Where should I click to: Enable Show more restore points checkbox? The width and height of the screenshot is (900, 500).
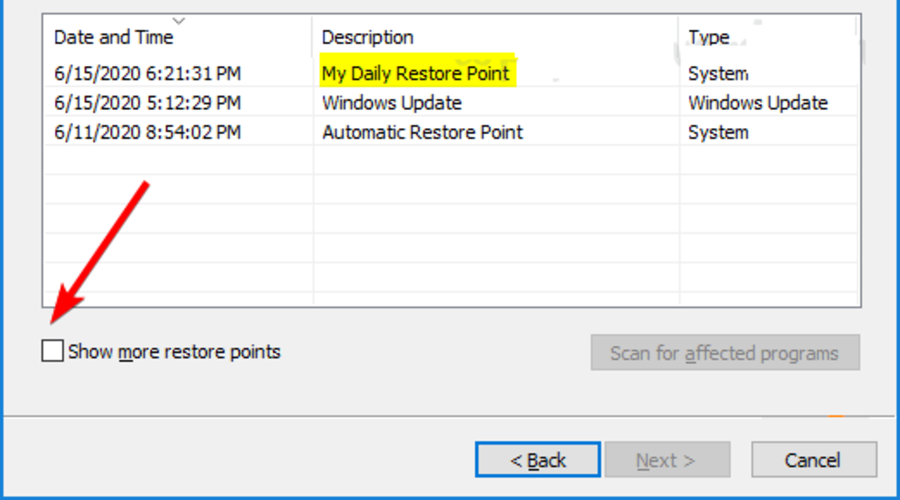52,351
